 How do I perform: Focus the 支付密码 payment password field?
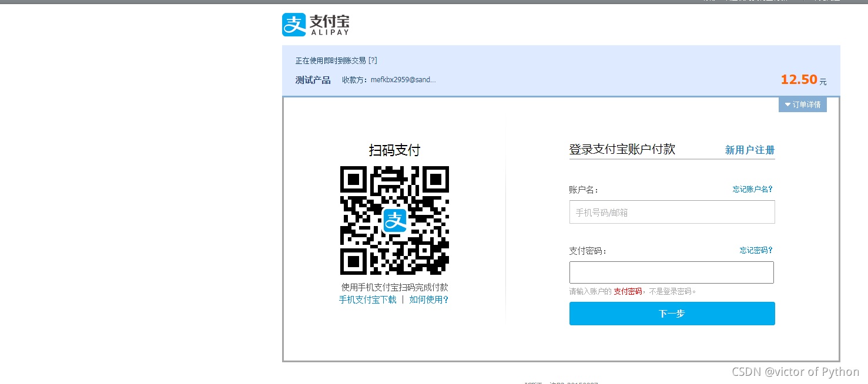pos(672,272)
